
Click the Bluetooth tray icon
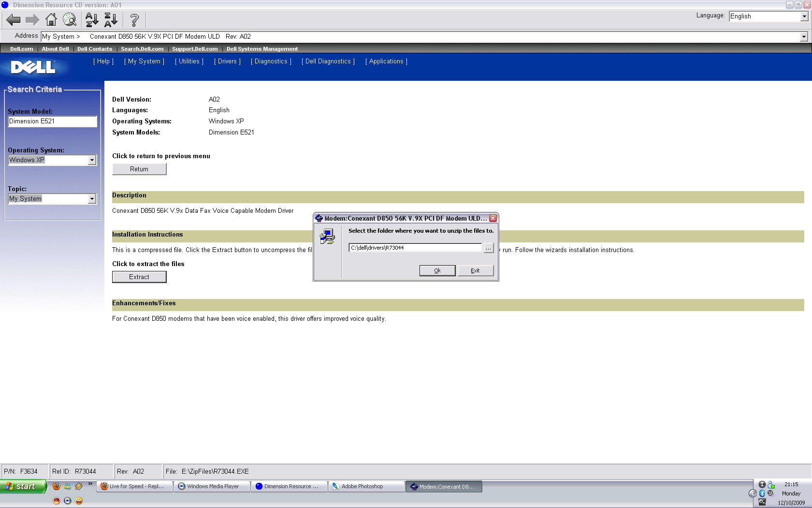[762, 493]
